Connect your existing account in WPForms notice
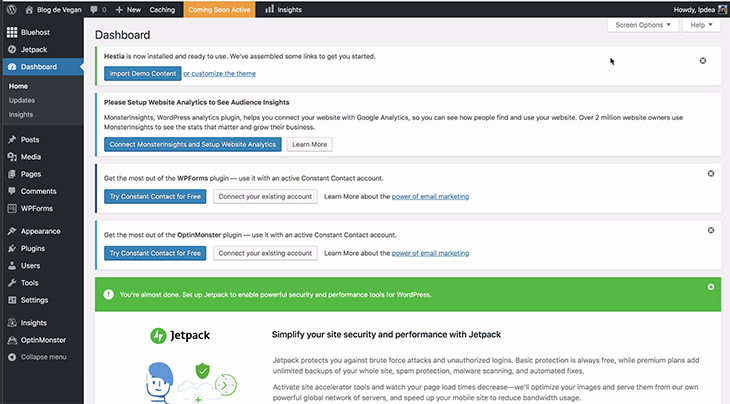The image size is (730, 404). (x=265, y=196)
